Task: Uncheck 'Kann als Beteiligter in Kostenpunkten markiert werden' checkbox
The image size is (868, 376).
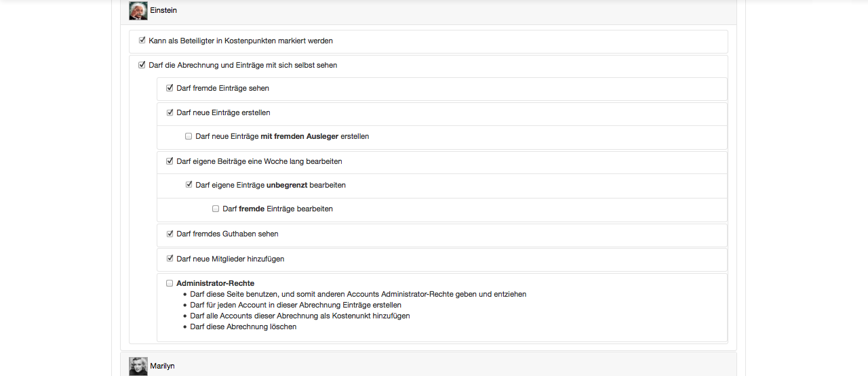Action: [142, 41]
